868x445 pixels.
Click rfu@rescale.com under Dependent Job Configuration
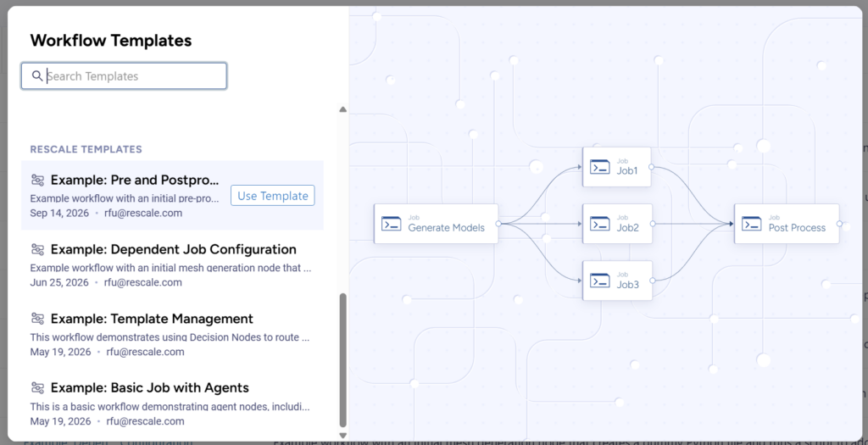[142, 282]
